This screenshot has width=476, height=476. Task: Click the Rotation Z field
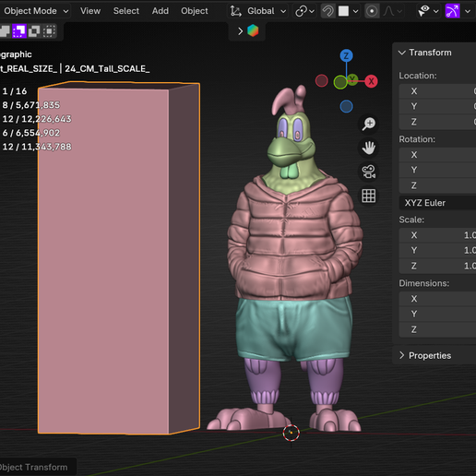pos(437,185)
